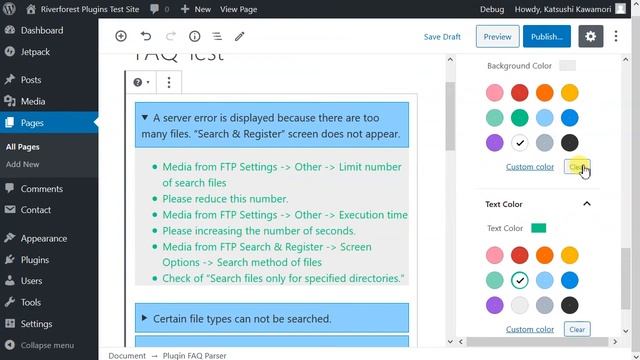Click the Comments sidebar icon
Viewport: 640px width, 360px height.
(x=10, y=189)
